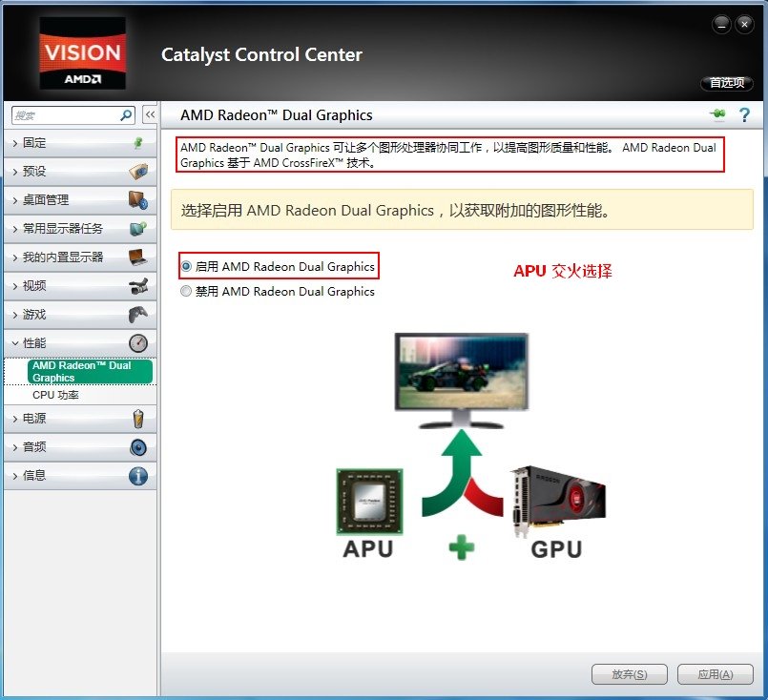This screenshot has height=700, width=768.
Task: Click the 我的内置显示器 laptop icon
Action: (137, 257)
